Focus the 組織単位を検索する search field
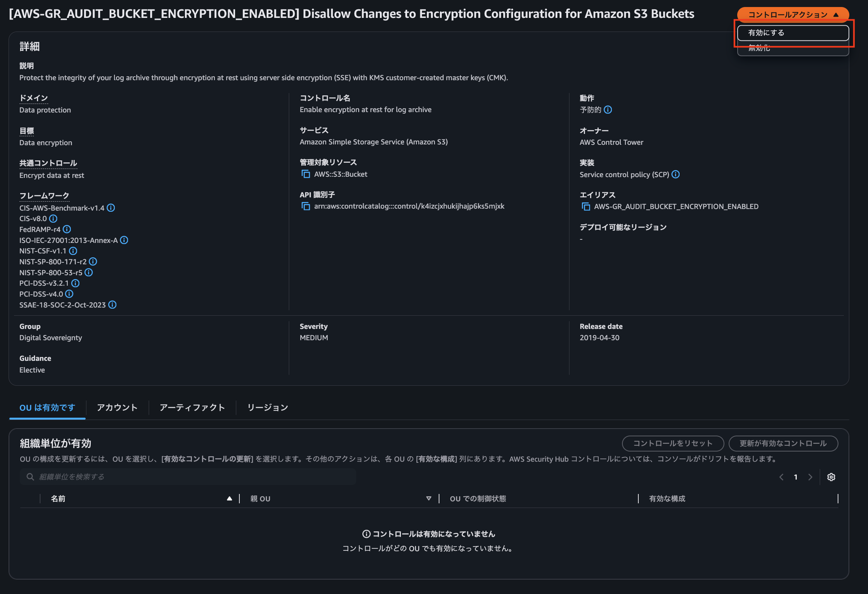This screenshot has height=594, width=868. coord(188,477)
